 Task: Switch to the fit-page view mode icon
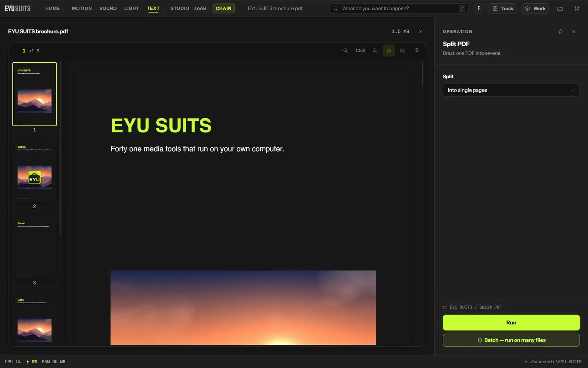point(403,51)
